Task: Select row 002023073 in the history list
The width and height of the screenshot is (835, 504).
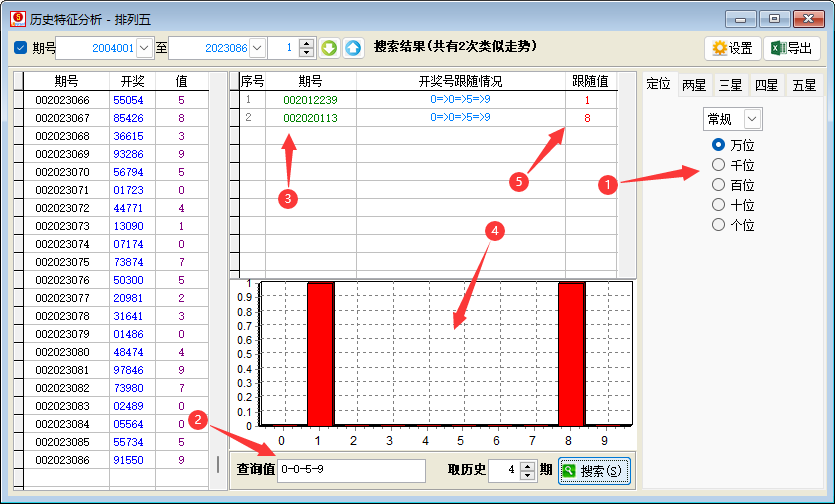Action: tap(116, 226)
